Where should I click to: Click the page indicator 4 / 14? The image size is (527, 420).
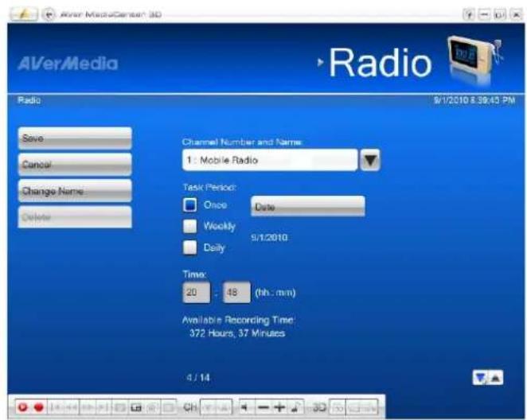pos(198,378)
